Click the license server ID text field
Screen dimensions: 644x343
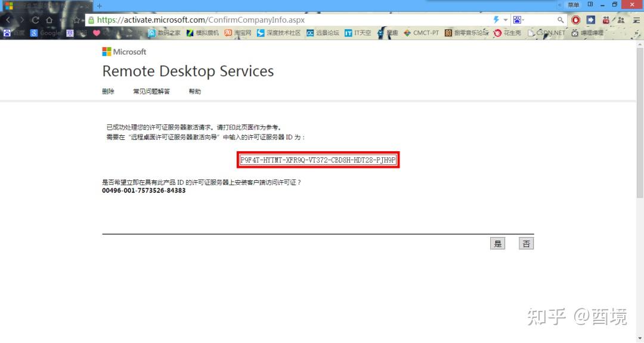coord(318,160)
